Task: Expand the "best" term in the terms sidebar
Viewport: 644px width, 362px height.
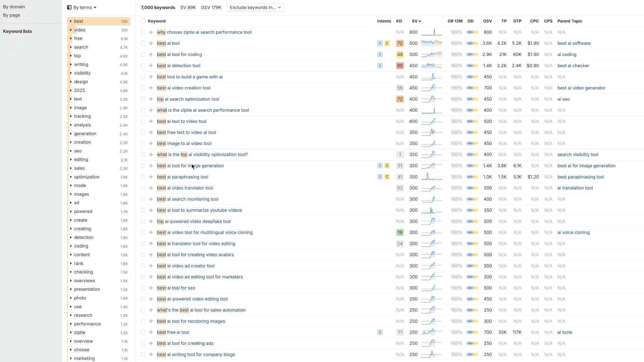Action: tap(71, 21)
